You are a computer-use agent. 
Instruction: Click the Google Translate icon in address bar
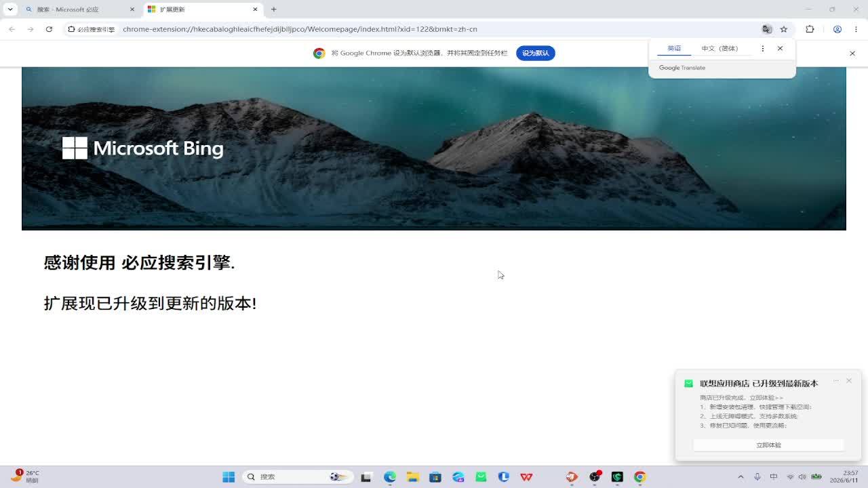767,29
